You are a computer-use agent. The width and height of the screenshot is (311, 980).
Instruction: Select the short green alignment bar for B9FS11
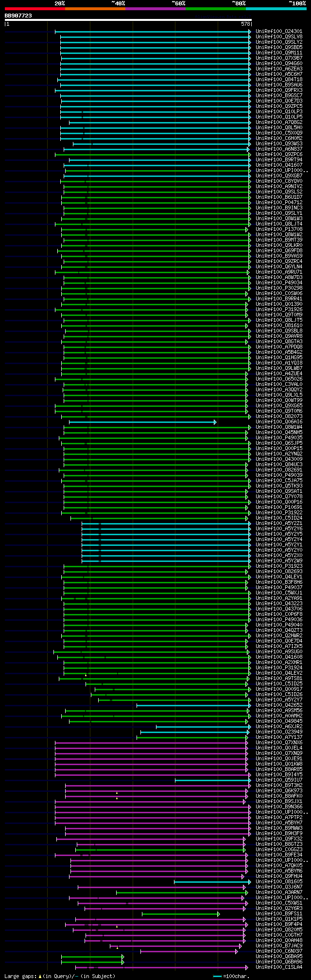click(x=181, y=914)
